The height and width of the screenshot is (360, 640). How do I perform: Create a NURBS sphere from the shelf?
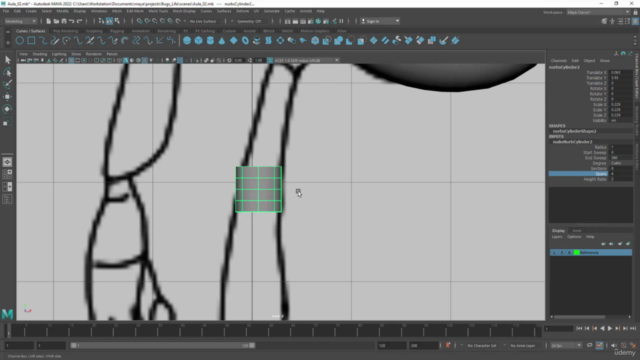click(x=187, y=40)
